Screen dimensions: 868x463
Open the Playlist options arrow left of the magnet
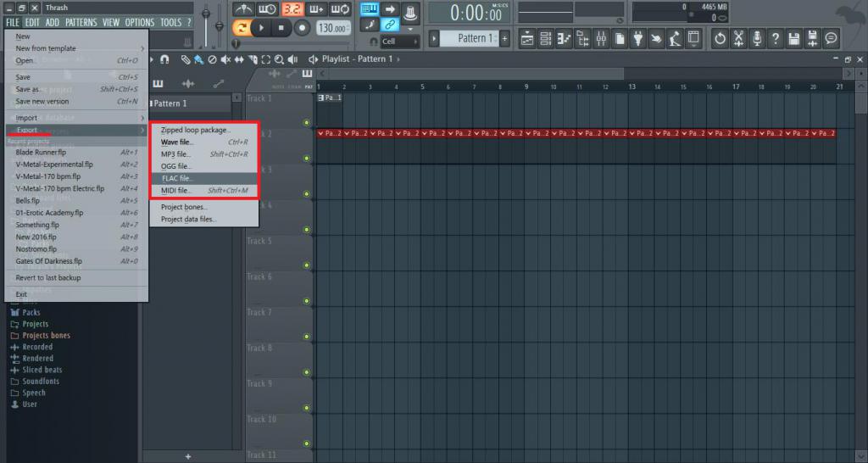(x=151, y=59)
